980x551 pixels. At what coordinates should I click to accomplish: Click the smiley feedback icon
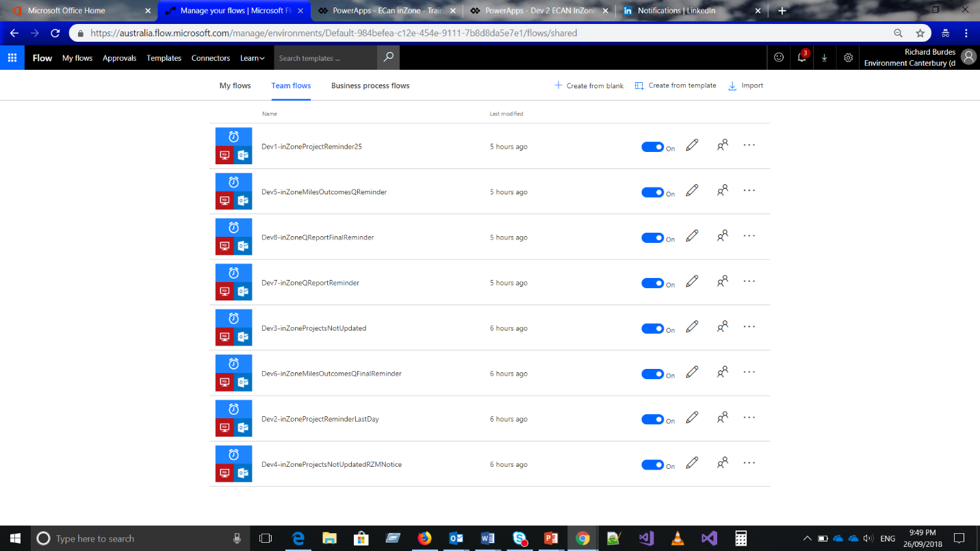tap(778, 57)
